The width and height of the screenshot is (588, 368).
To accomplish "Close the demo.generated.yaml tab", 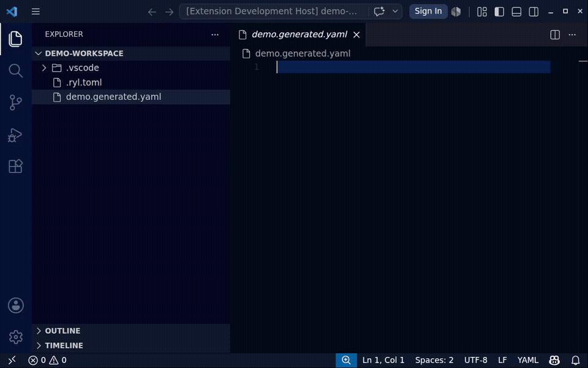I will coord(356,34).
